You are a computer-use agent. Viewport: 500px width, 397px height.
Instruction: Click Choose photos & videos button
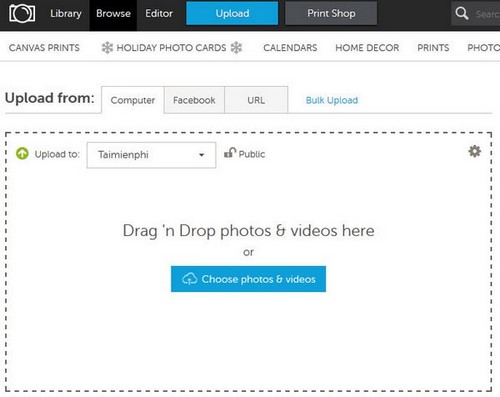coord(248,279)
